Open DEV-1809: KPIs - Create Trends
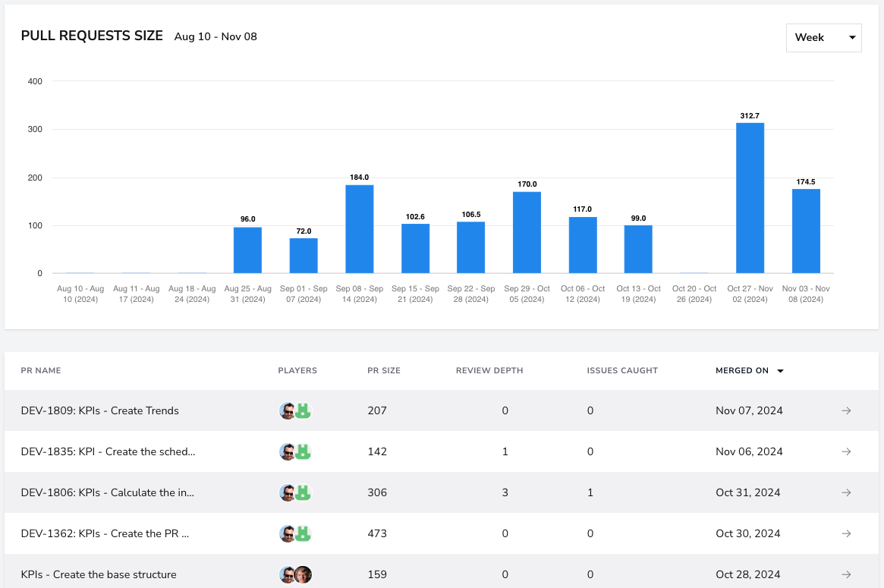This screenshot has height=588, width=884. (x=100, y=411)
